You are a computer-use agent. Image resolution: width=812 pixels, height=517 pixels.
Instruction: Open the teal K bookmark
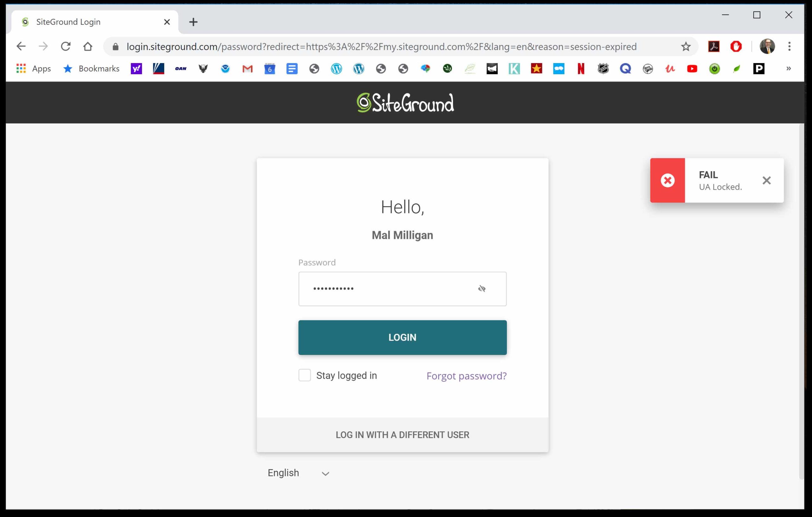[514, 69]
